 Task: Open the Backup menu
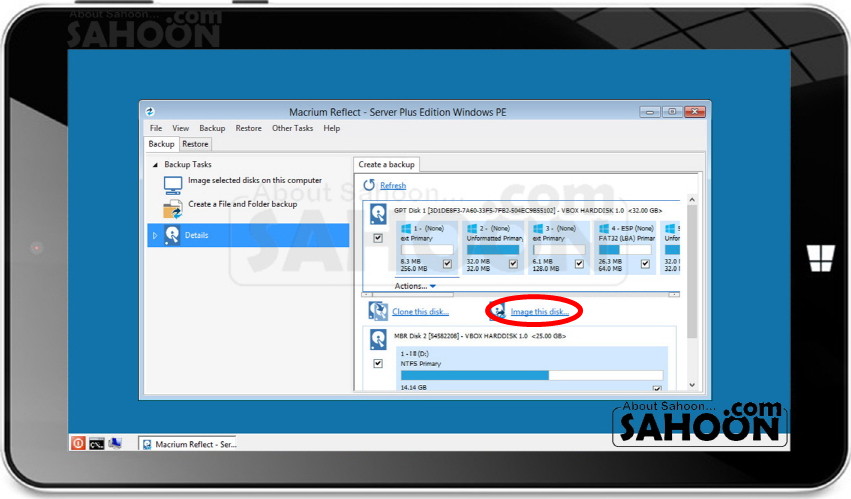tap(212, 128)
